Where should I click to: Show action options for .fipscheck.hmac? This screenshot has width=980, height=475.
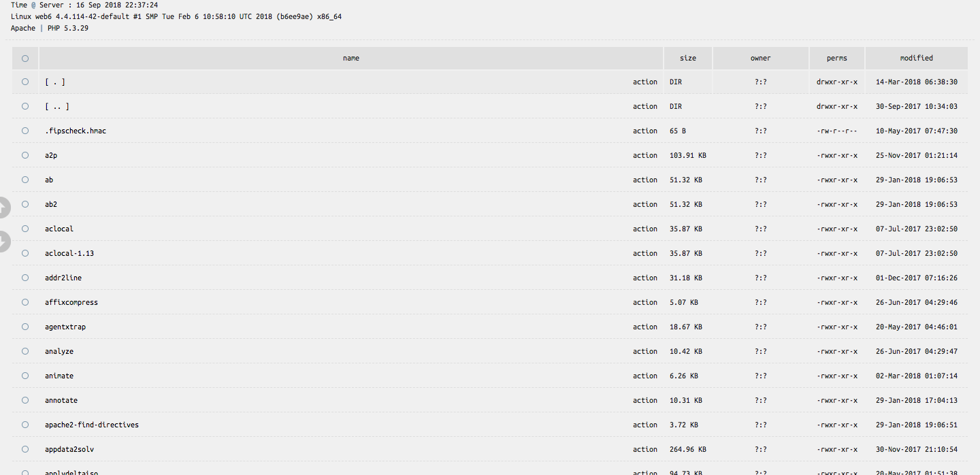click(x=645, y=131)
